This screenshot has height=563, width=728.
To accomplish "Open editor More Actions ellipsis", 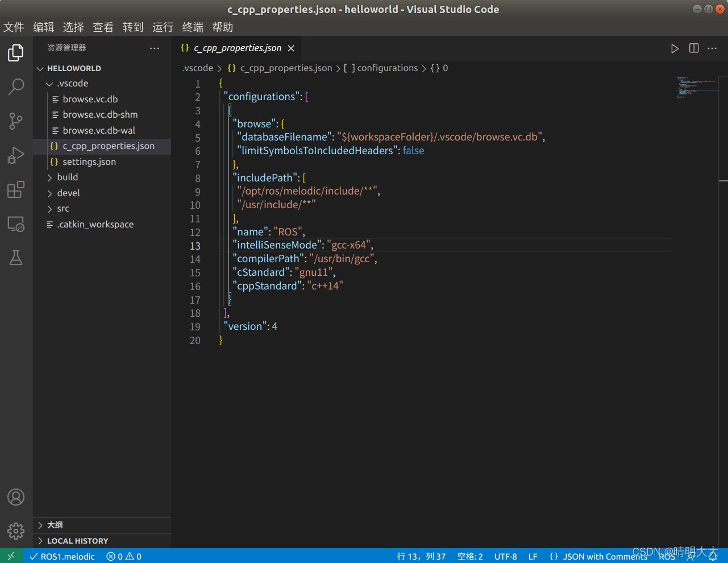I will coord(712,48).
